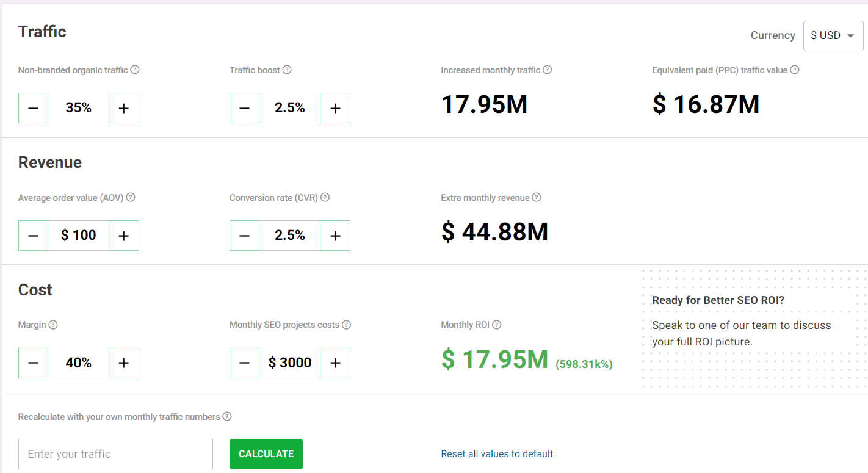
Task: Click the Traffic section heading
Action: pos(42,32)
